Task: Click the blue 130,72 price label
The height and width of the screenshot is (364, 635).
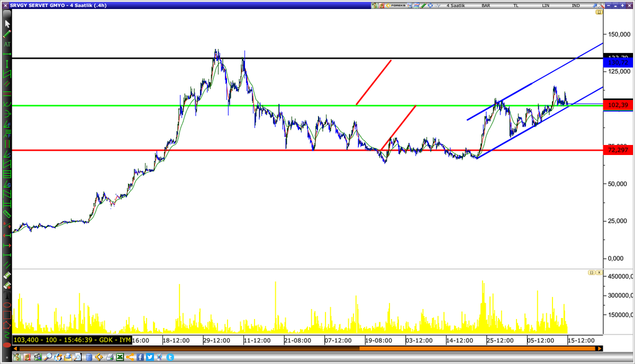Action: [x=618, y=62]
